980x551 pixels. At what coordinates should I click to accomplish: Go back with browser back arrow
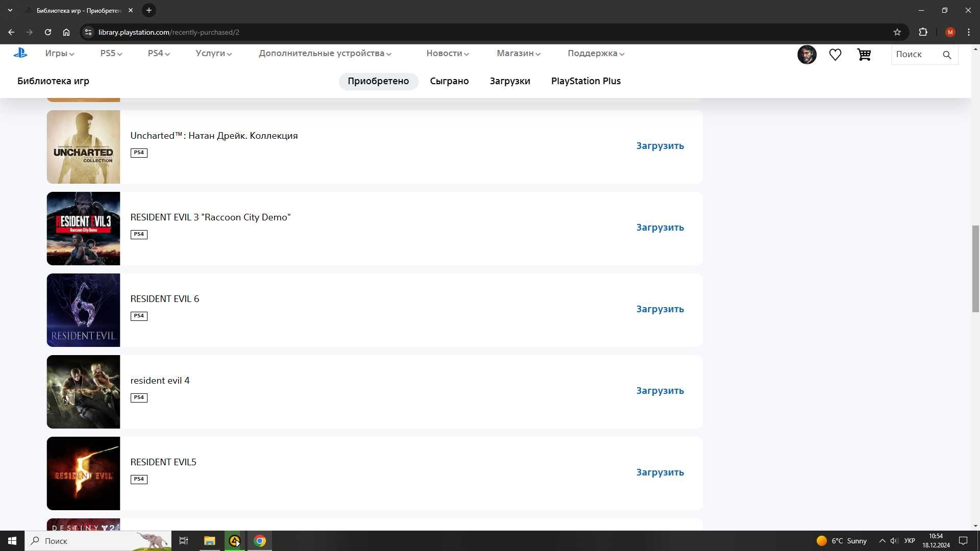click(x=11, y=32)
